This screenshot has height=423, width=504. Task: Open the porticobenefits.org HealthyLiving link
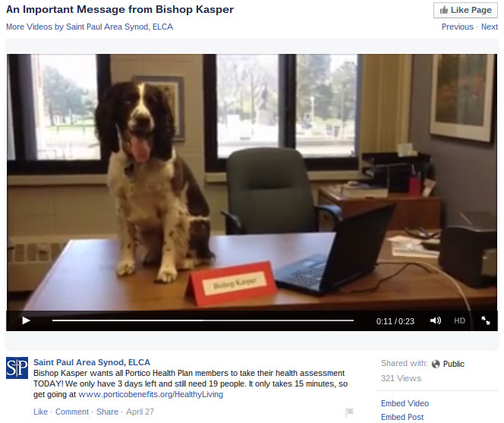[150, 394]
